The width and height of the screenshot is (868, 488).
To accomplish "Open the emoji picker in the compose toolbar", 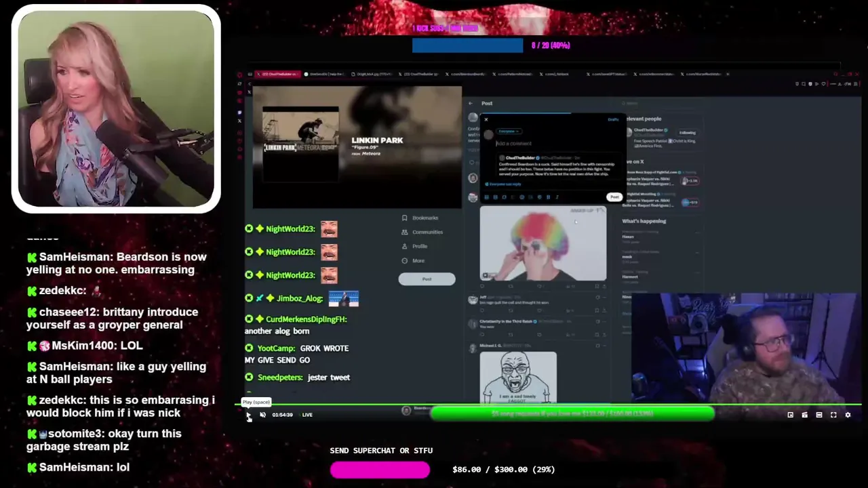I will pyautogui.click(x=521, y=197).
